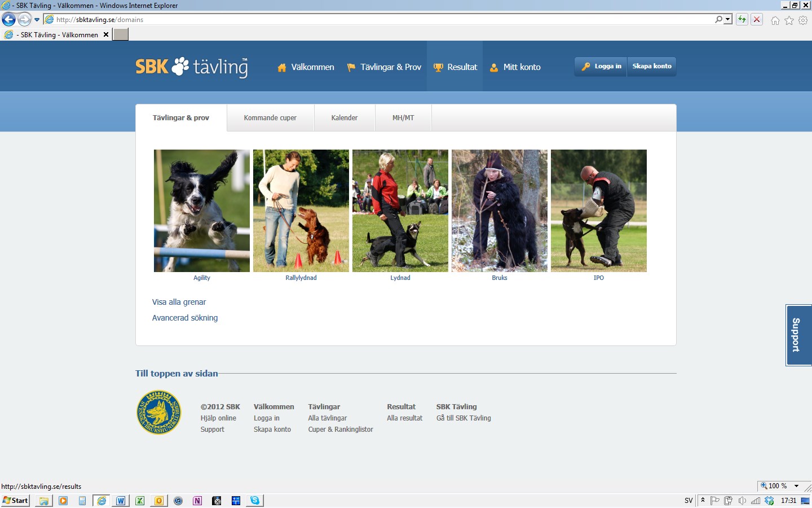
Task: Open Favorites star icon
Action: point(789,20)
